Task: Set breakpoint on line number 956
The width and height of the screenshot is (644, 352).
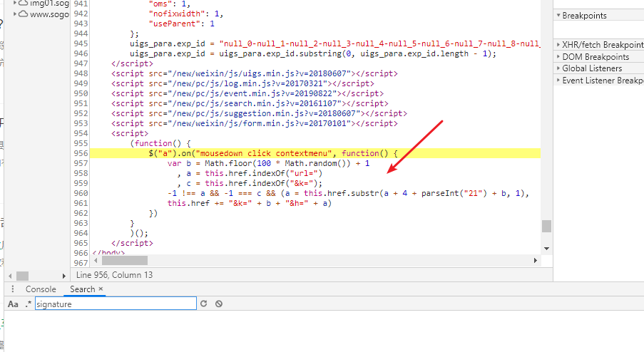Action: coord(81,153)
